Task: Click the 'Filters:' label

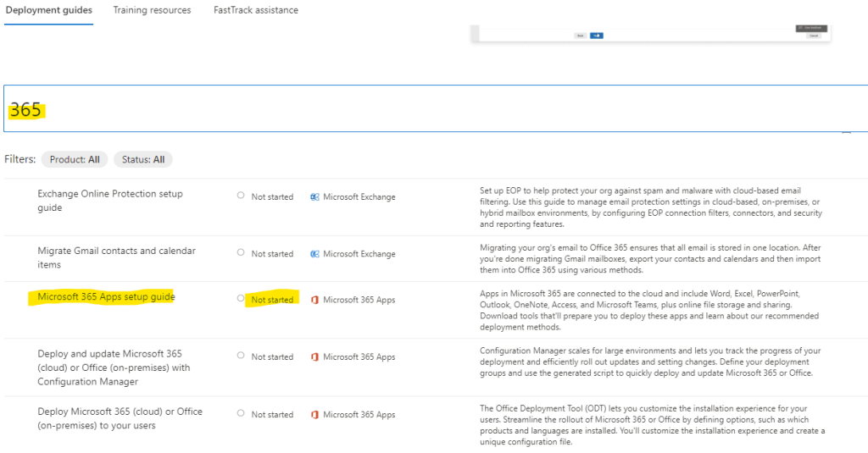Action: 20,159
